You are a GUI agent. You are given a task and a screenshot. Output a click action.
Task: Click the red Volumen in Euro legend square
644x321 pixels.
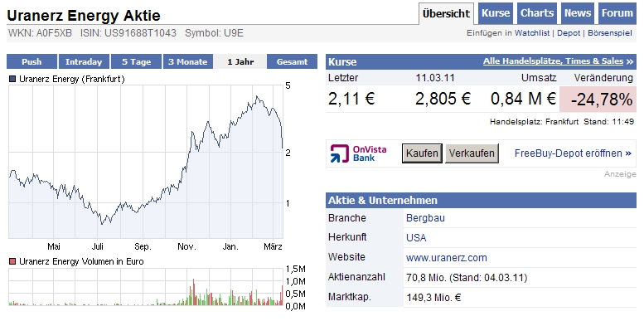click(12, 261)
